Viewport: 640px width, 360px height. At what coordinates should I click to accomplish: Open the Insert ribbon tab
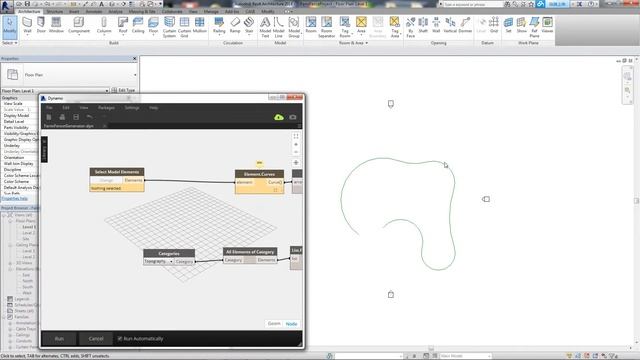[x=74, y=11]
